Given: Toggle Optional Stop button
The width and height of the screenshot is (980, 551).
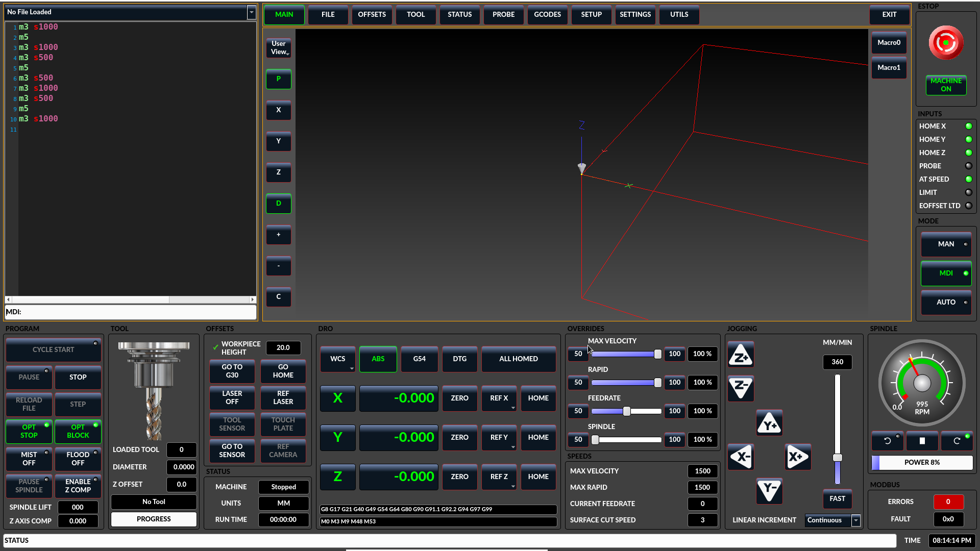Looking at the screenshot, I should tap(29, 431).
